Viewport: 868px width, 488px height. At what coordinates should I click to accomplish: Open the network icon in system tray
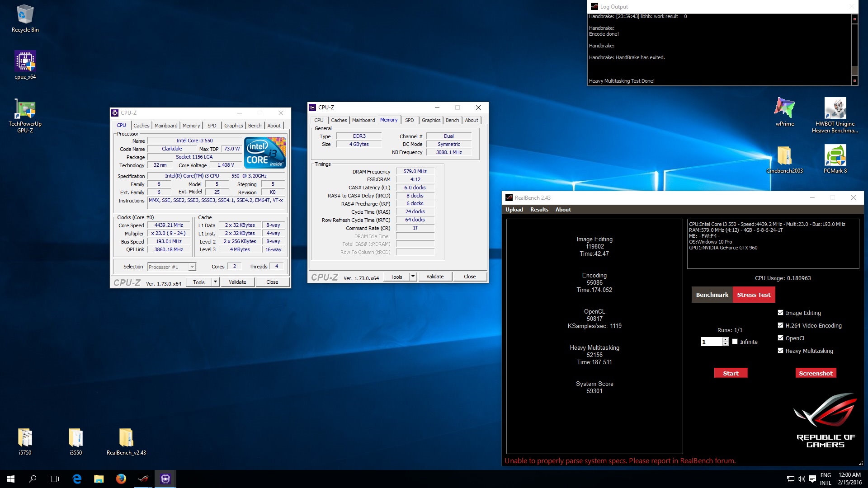pyautogui.click(x=790, y=479)
